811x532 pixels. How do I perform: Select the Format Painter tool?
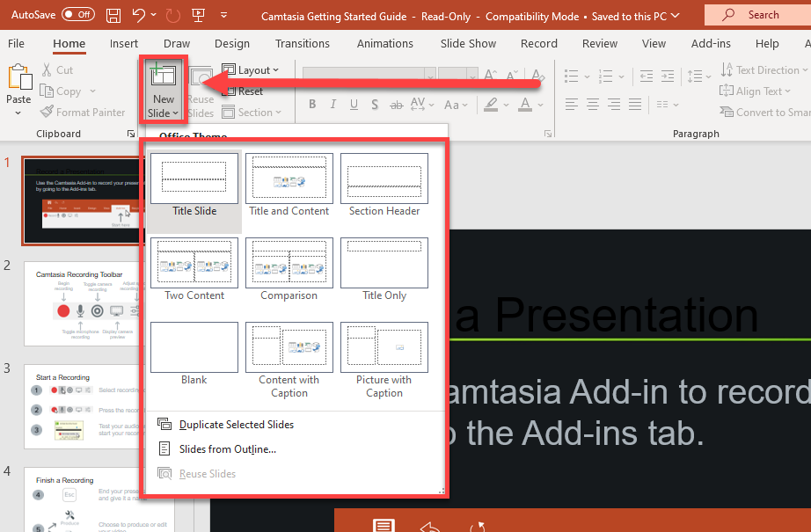tap(83, 112)
